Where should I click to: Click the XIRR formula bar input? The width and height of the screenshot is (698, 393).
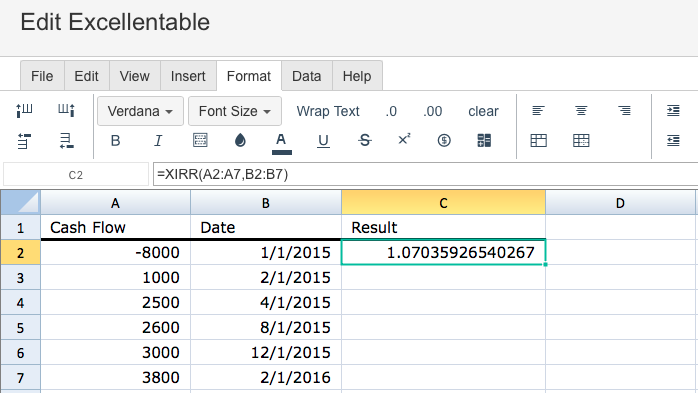[425, 174]
